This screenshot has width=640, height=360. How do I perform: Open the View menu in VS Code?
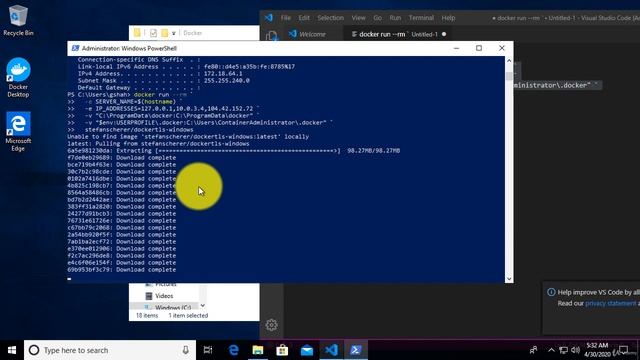pyautogui.click(x=358, y=18)
